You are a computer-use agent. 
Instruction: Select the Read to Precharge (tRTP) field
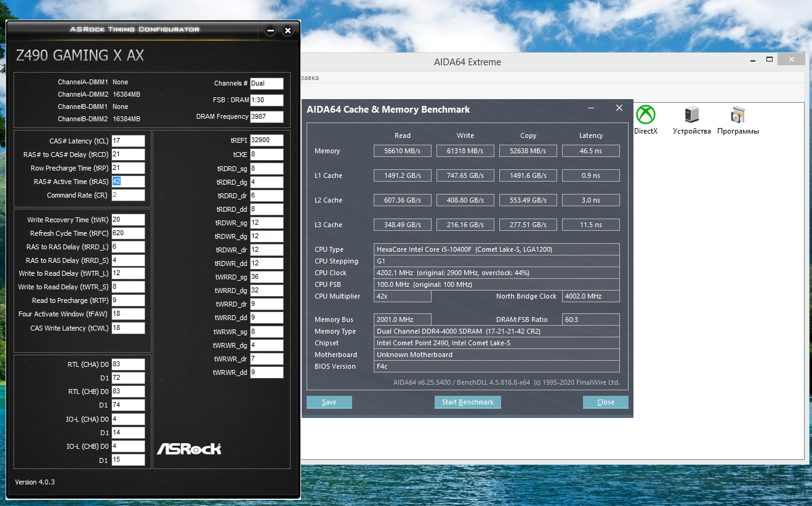coord(128,300)
